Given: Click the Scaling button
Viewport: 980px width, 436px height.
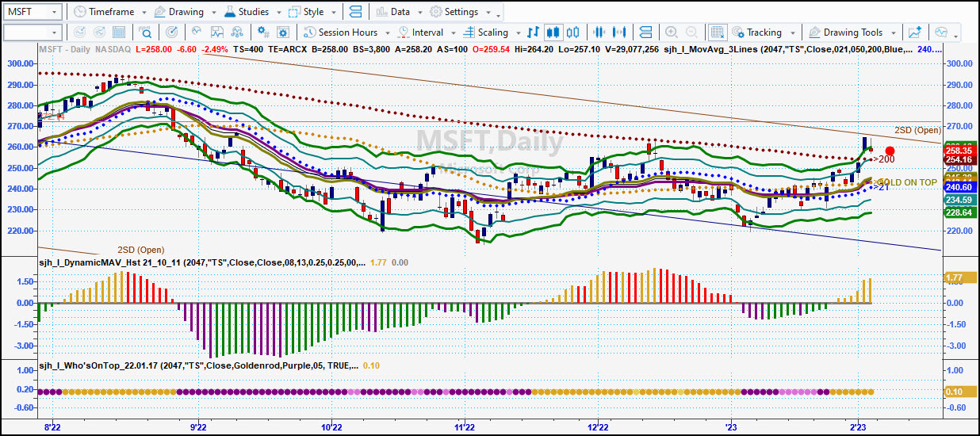Looking at the screenshot, I should coord(484,33).
